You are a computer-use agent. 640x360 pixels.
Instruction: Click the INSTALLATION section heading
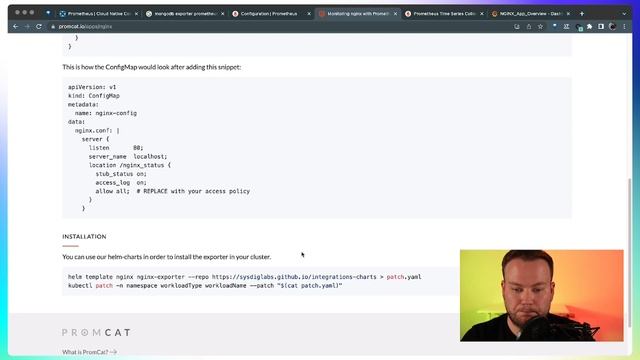tap(84, 236)
